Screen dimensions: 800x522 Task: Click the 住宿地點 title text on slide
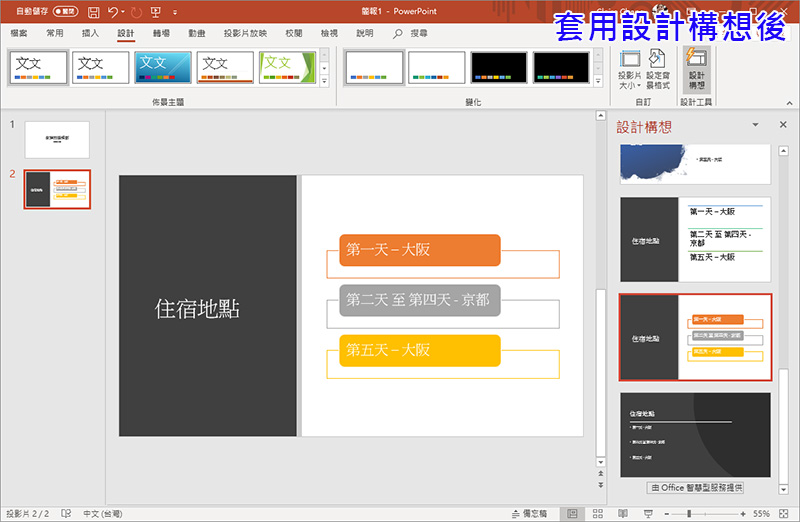[x=197, y=309]
